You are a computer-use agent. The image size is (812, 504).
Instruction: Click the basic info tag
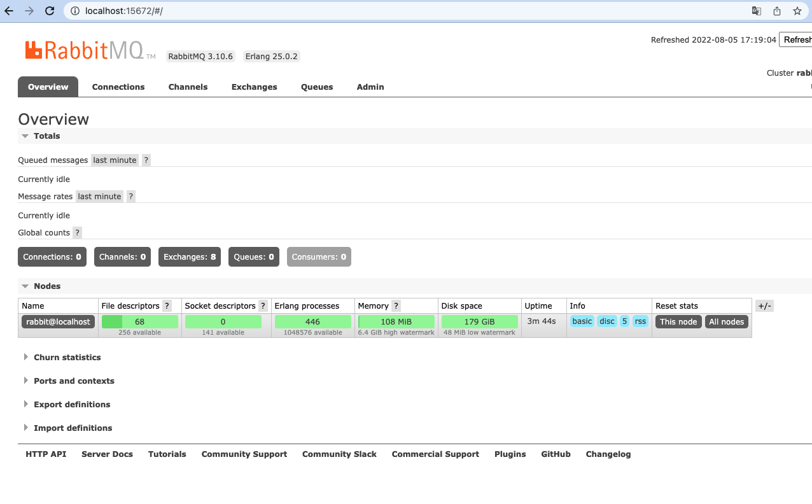point(582,321)
